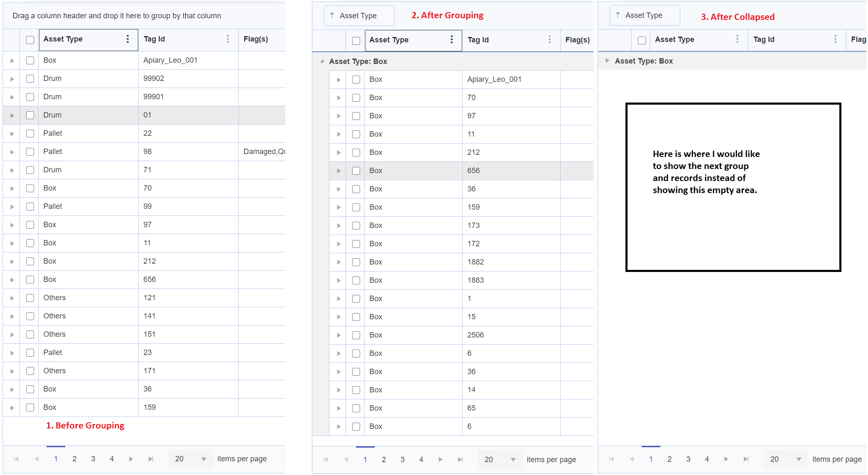
Task: Expand the collapsed Asset Type: Box group
Action: [607, 61]
